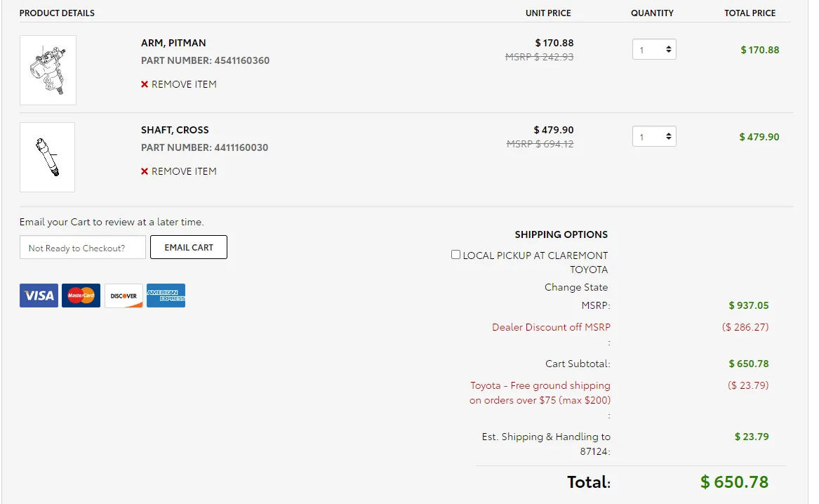Click the Email Cart button
The image size is (819, 504).
(189, 247)
